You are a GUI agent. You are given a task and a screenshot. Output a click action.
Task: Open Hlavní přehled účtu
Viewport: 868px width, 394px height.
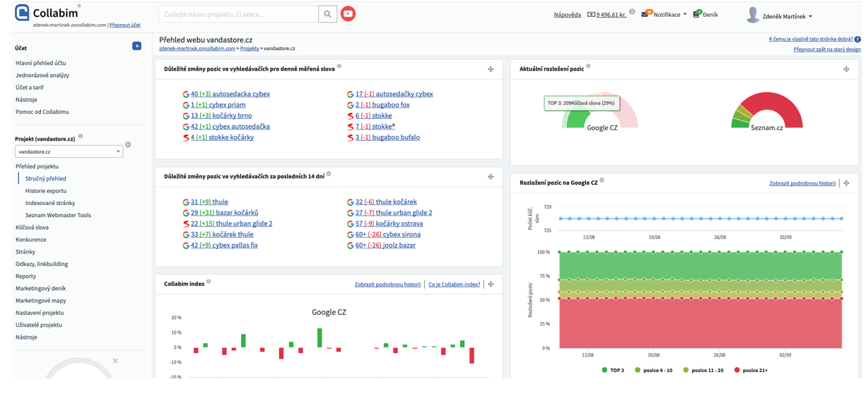[x=41, y=63]
